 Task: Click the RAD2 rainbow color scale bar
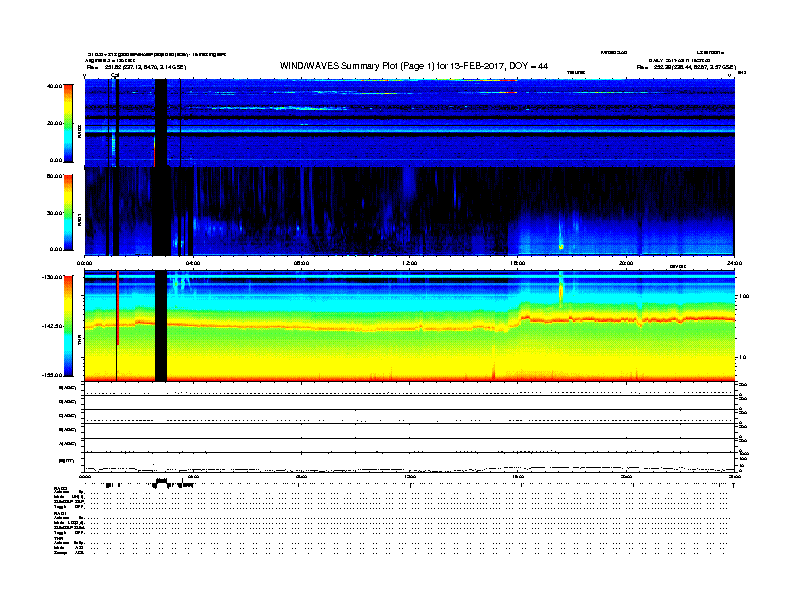point(68,123)
